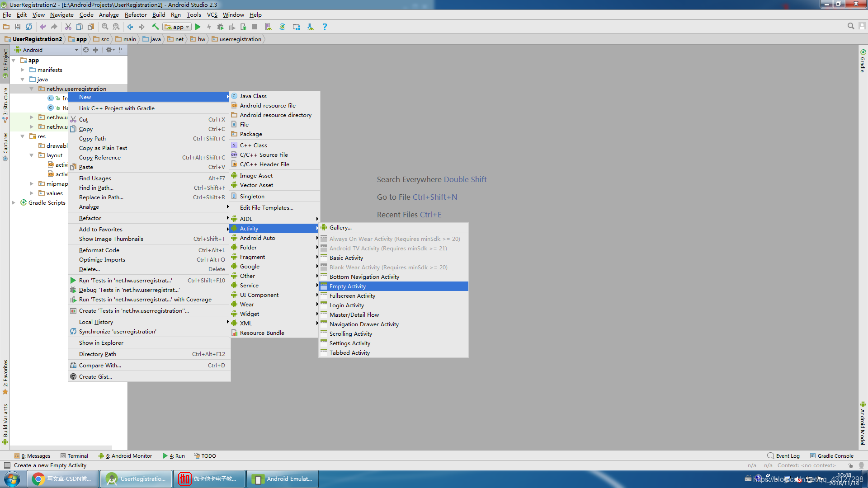Open Build Variants side tab

coord(5,423)
